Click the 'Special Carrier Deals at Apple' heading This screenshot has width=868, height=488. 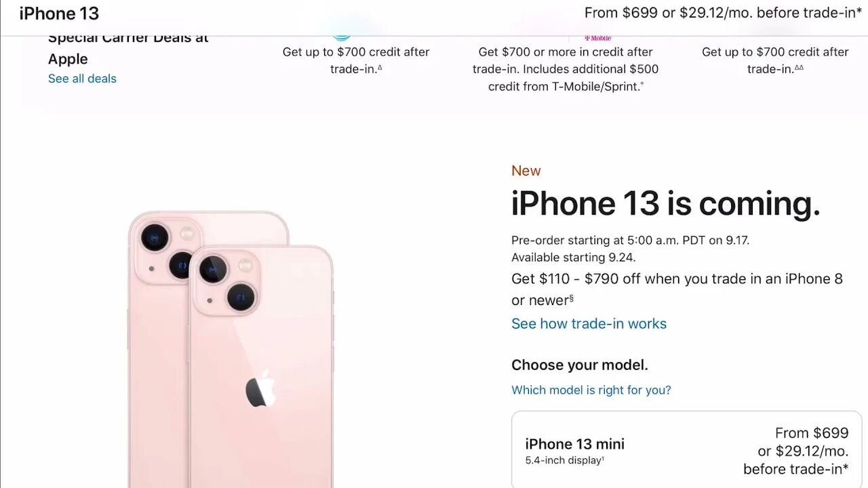pos(128,49)
